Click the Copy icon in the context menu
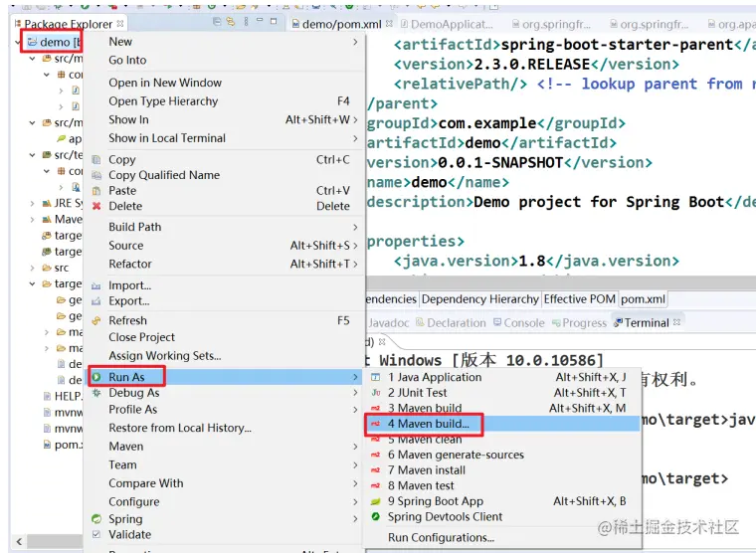The height and width of the screenshot is (553, 756). click(x=96, y=159)
